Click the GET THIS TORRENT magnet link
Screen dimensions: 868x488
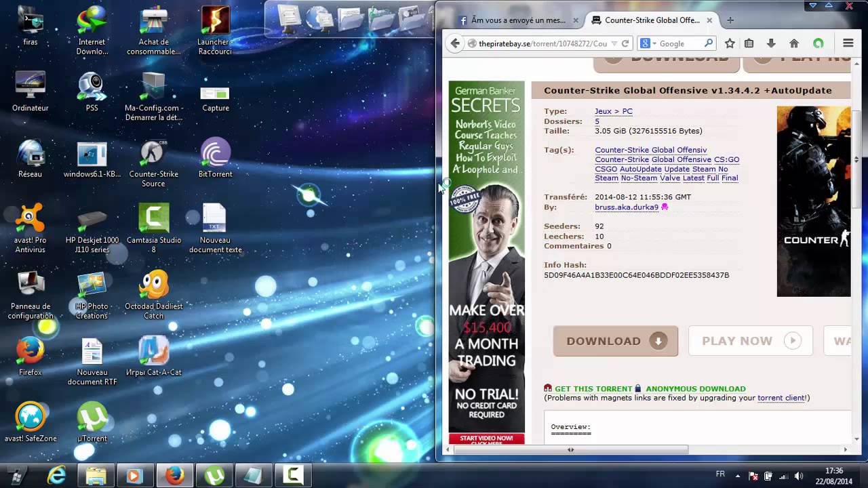[x=593, y=388]
